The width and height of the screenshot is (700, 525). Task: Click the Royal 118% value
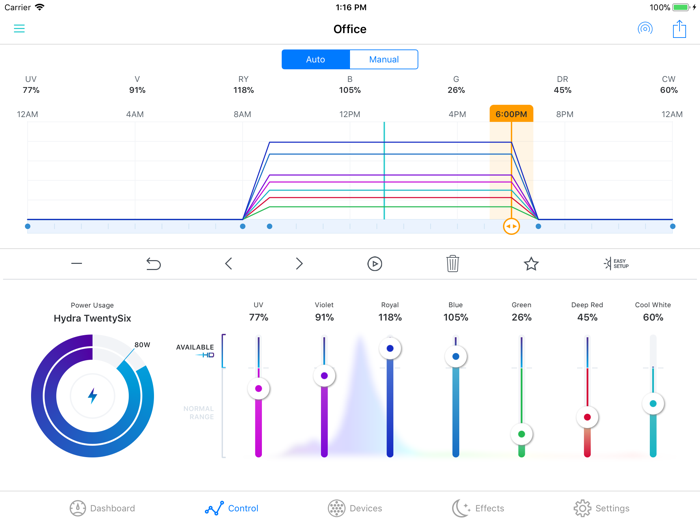[390, 317]
